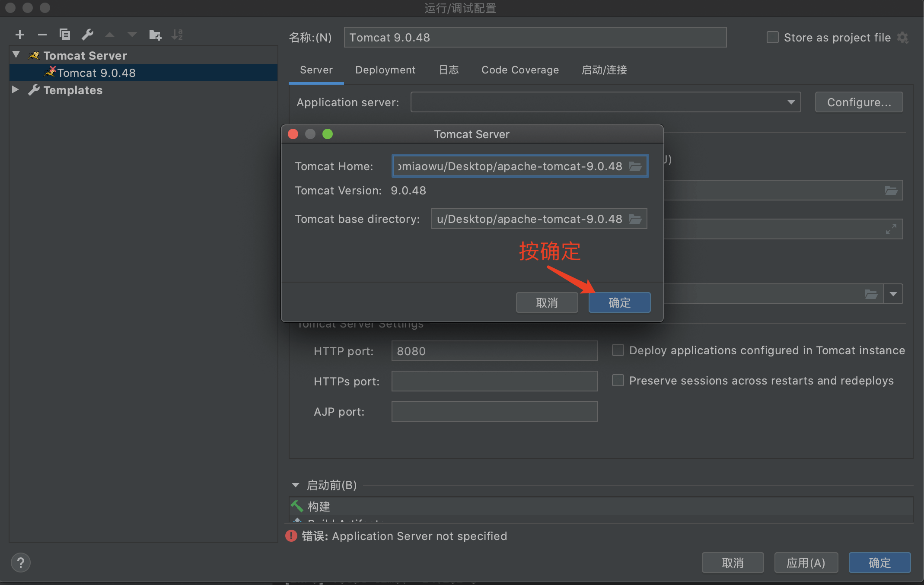Check Deploy applications configured in Tomcat instance
924x585 pixels.
coord(618,350)
